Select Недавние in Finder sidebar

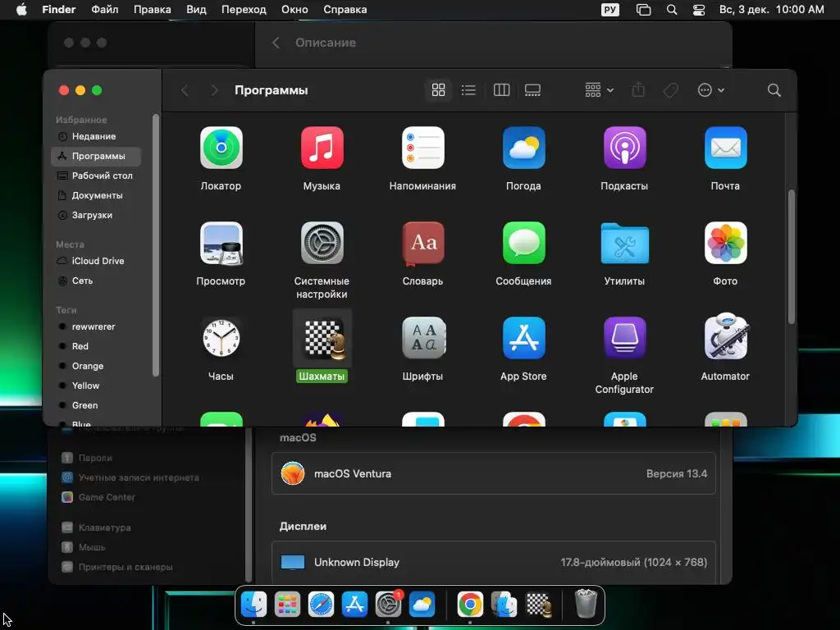point(96,137)
